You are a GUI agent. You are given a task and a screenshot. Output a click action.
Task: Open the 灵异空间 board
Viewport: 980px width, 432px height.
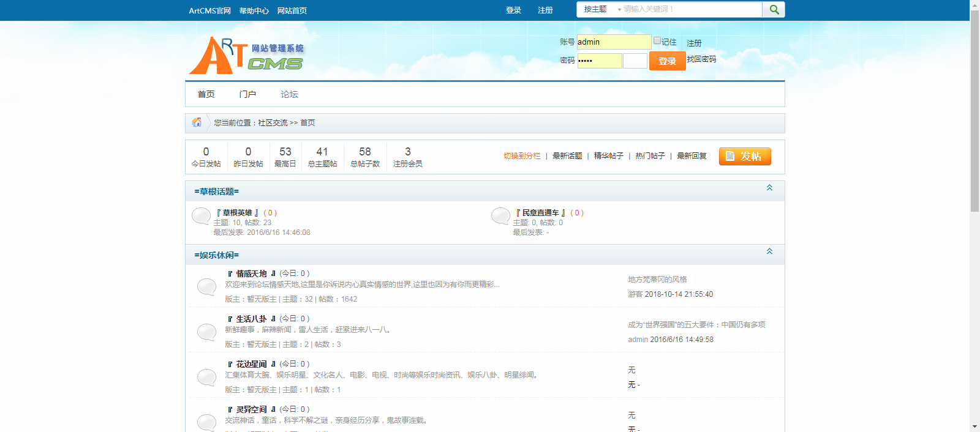252,409
